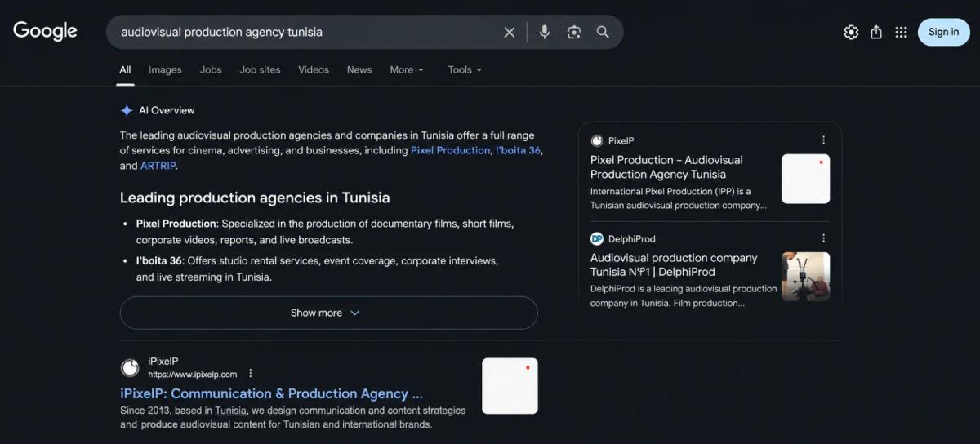Switch to the Images tab
Viewport: 980px width, 444px height.
pyautogui.click(x=165, y=69)
